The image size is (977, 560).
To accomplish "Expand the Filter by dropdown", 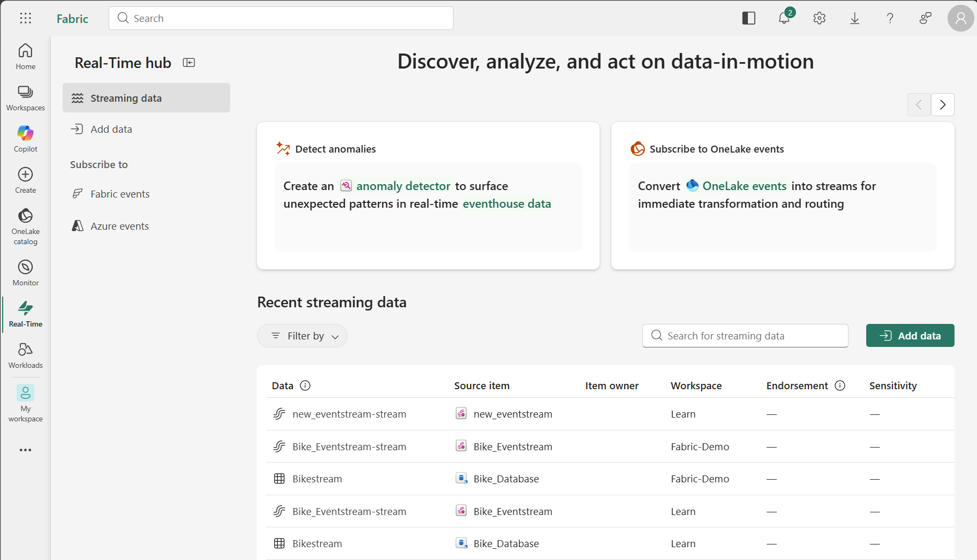I will (302, 336).
